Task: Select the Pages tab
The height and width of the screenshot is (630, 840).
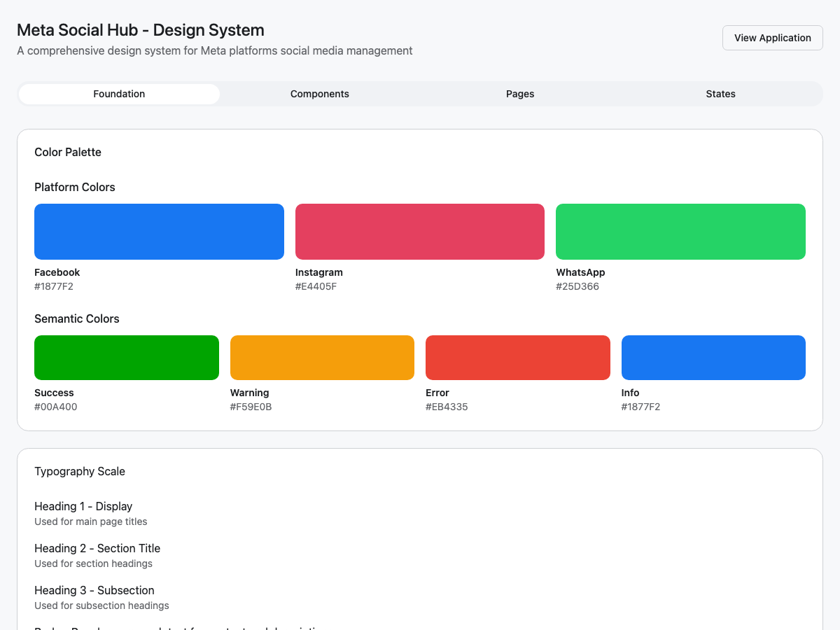Action: (x=520, y=94)
